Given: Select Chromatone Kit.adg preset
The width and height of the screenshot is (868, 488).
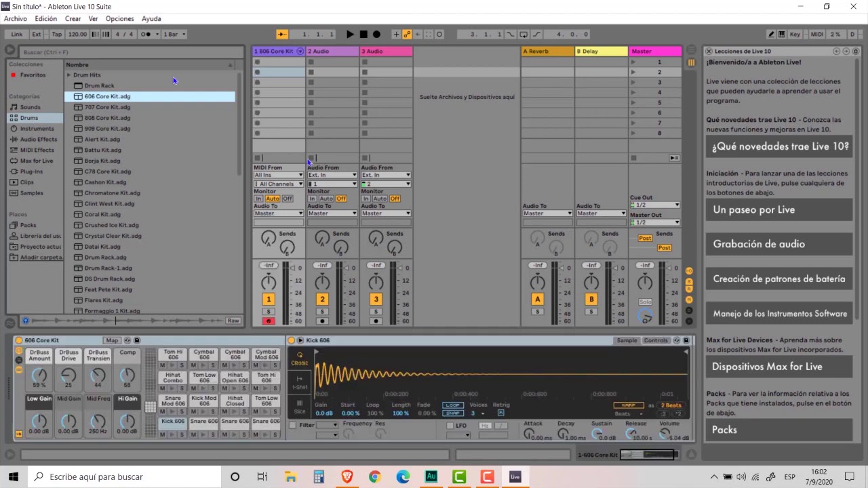Looking at the screenshot, I should pyautogui.click(x=112, y=193).
